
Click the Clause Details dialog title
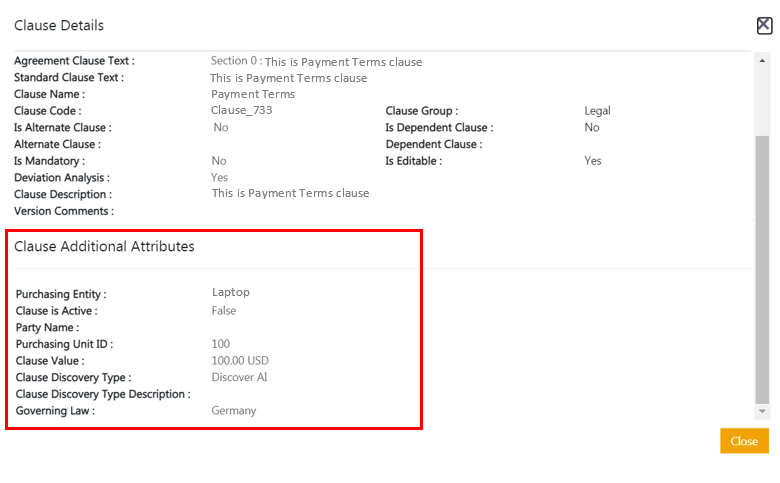59,25
